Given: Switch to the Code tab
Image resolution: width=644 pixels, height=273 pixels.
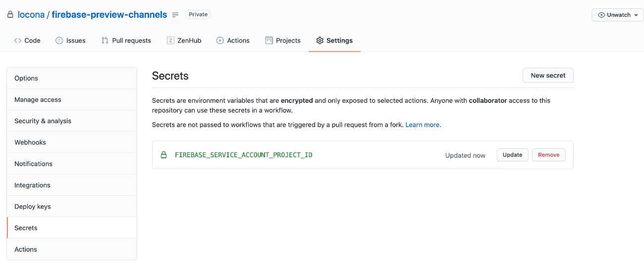Looking at the screenshot, I should [27, 41].
